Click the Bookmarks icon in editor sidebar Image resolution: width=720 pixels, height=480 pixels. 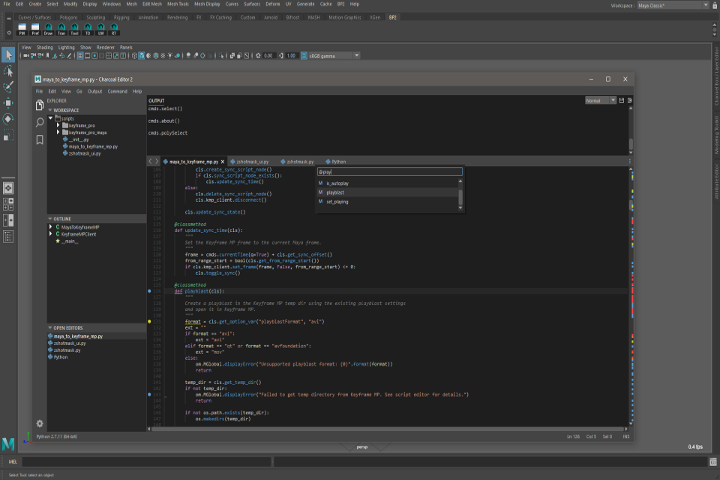(x=39, y=138)
